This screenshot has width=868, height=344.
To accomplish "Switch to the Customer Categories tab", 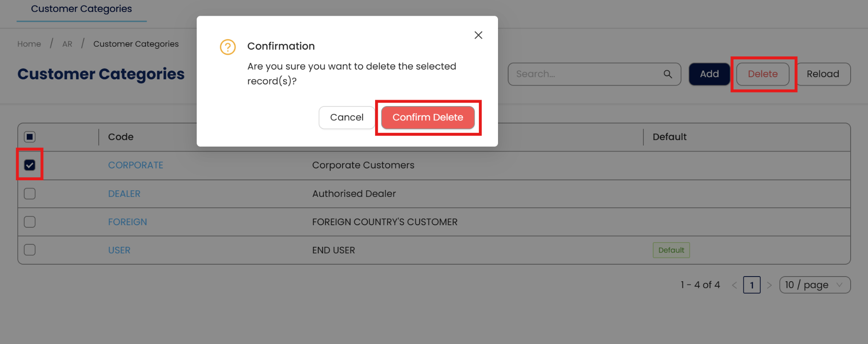I will [x=81, y=9].
